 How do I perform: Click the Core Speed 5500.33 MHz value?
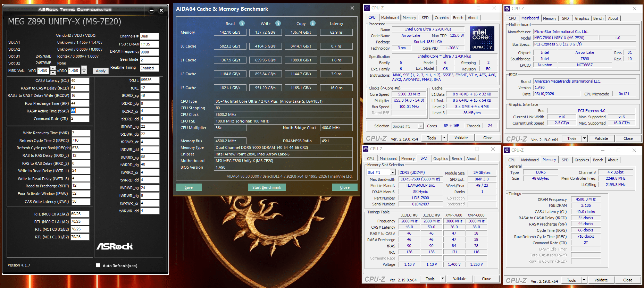[409, 94]
